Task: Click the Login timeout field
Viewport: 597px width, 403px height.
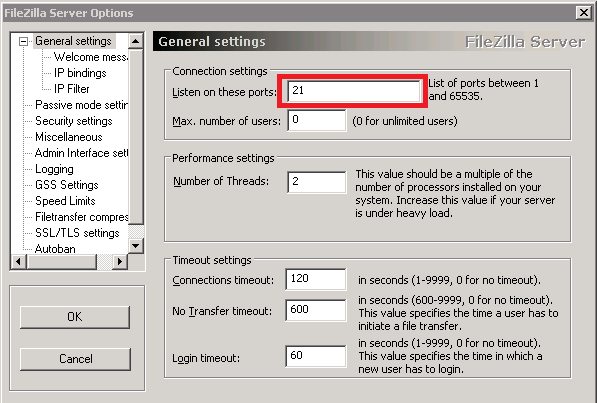Action: (x=316, y=356)
